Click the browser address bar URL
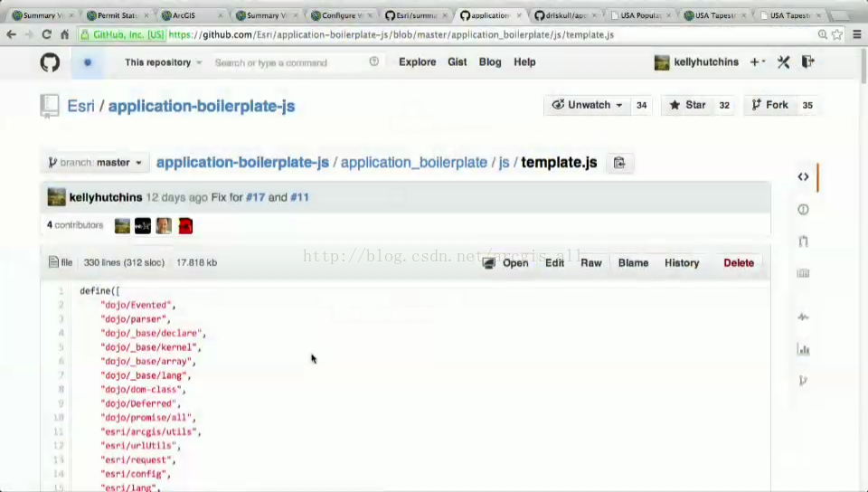 coord(391,35)
